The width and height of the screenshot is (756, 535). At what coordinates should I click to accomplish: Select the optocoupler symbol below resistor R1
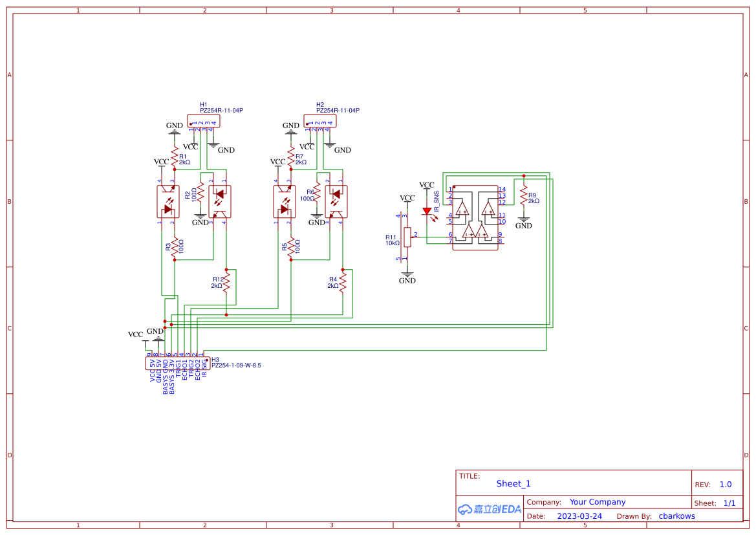[169, 201]
